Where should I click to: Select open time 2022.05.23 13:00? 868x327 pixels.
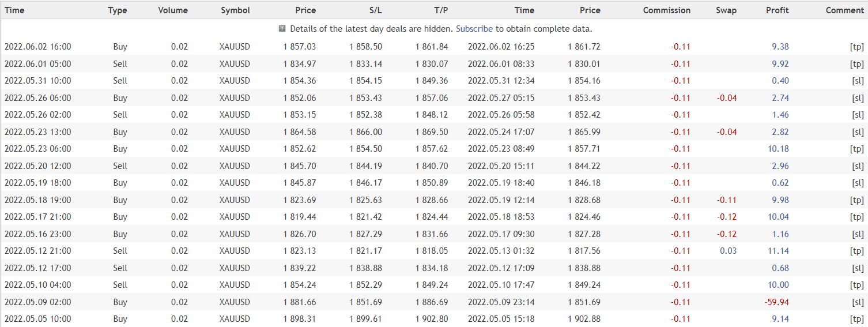click(38, 132)
